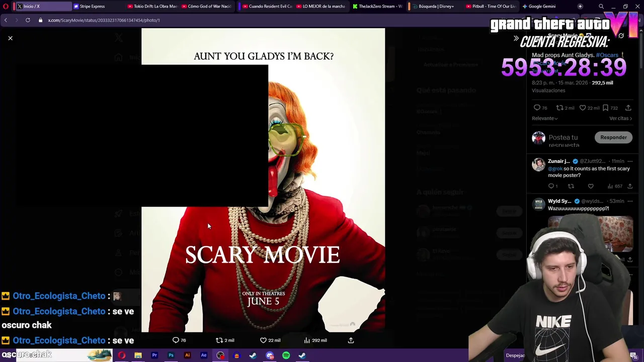Switch to the Pitbull Time Of Our Lives tab
The image size is (644, 362).
[x=490, y=6]
